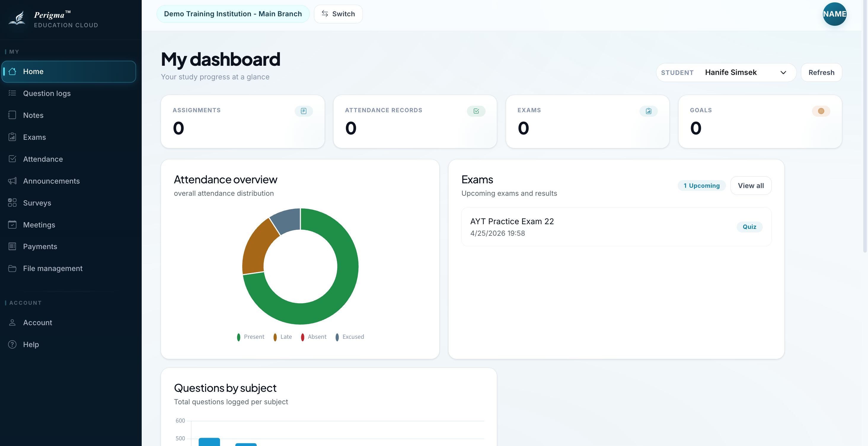The width and height of the screenshot is (868, 446).
Task: Click the Assignments card icon
Action: click(304, 111)
